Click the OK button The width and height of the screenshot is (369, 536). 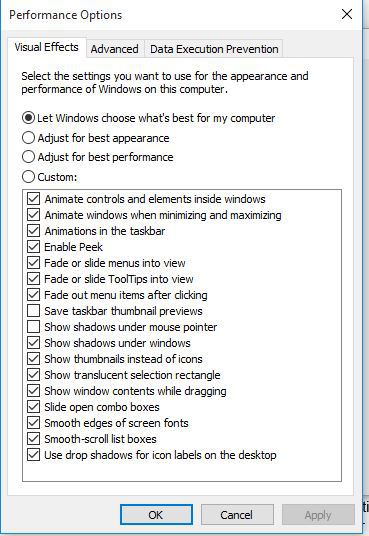pyautogui.click(x=156, y=514)
